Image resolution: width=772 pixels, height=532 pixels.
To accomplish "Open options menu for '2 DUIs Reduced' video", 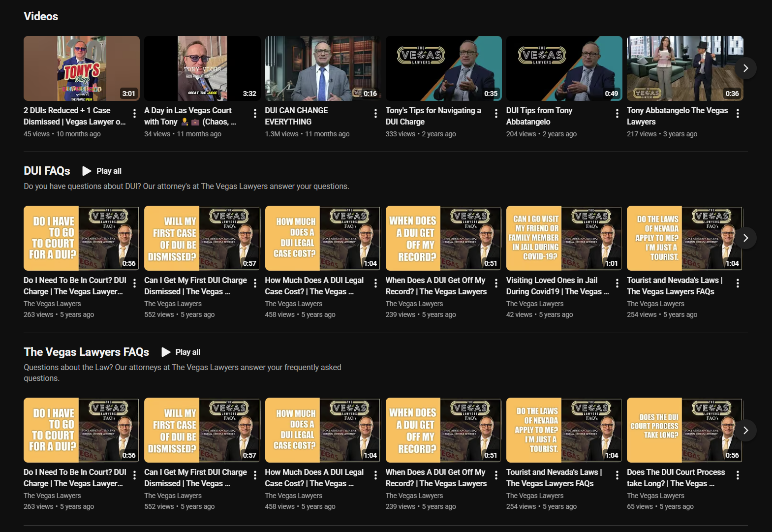I will pos(134,114).
